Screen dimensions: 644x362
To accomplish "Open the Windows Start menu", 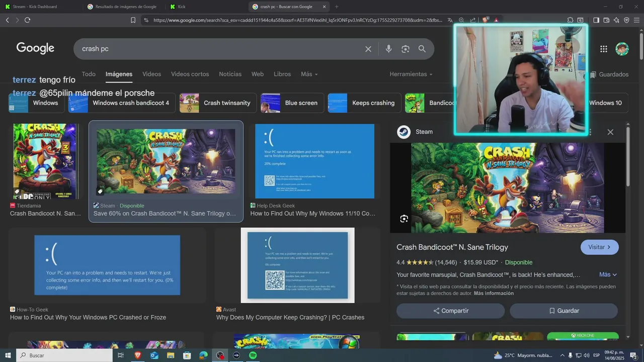I will point(8,355).
